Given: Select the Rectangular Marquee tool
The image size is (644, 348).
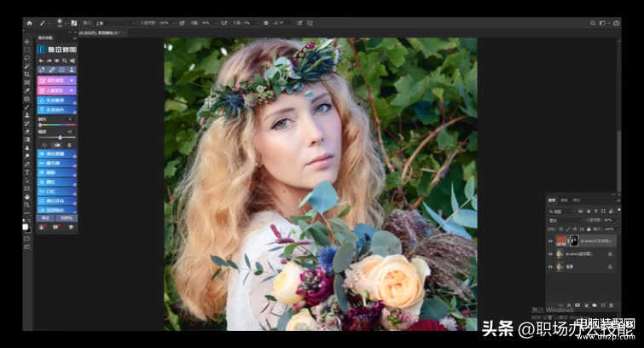Looking at the screenshot, I should pyautogui.click(x=27, y=49).
